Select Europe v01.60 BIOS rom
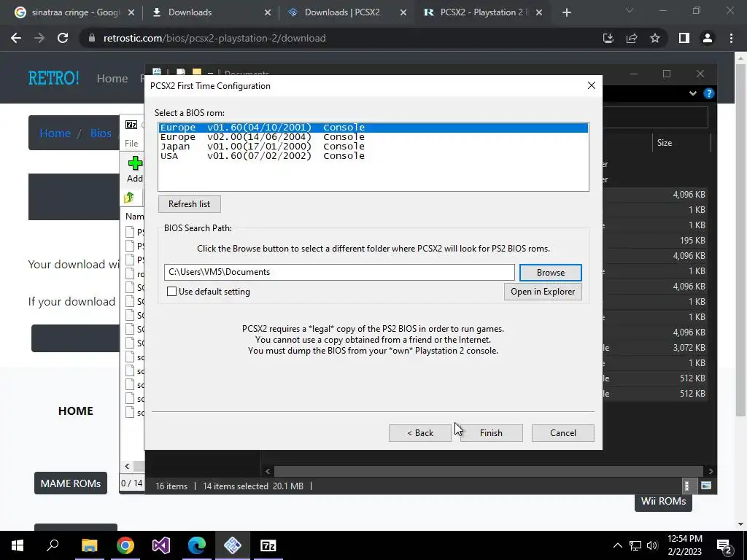The image size is (747, 560). (x=373, y=128)
